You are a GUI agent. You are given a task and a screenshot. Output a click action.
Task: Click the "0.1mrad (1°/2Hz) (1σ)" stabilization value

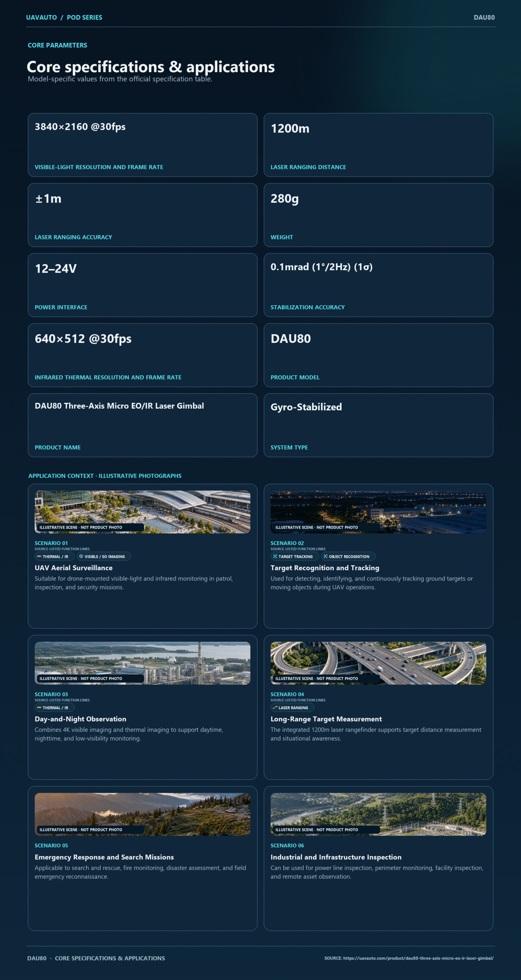(x=322, y=267)
